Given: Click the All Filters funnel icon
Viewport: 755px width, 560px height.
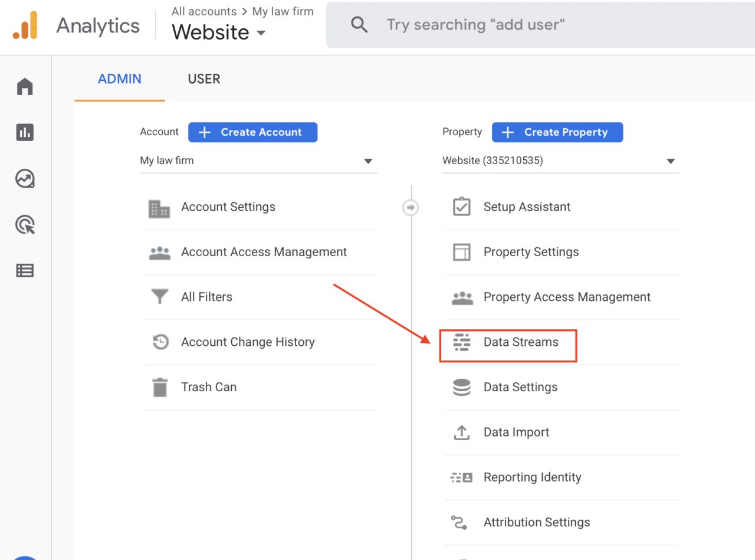Looking at the screenshot, I should point(160,297).
